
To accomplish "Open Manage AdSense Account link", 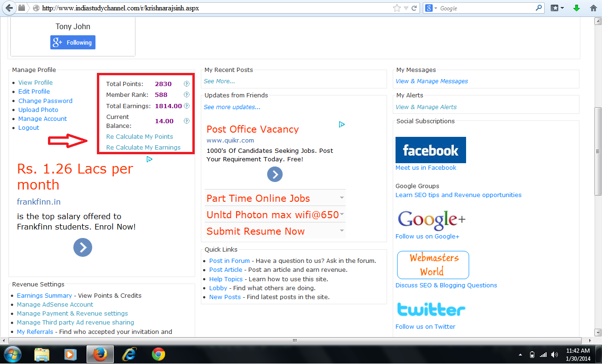I will pyautogui.click(x=55, y=304).
